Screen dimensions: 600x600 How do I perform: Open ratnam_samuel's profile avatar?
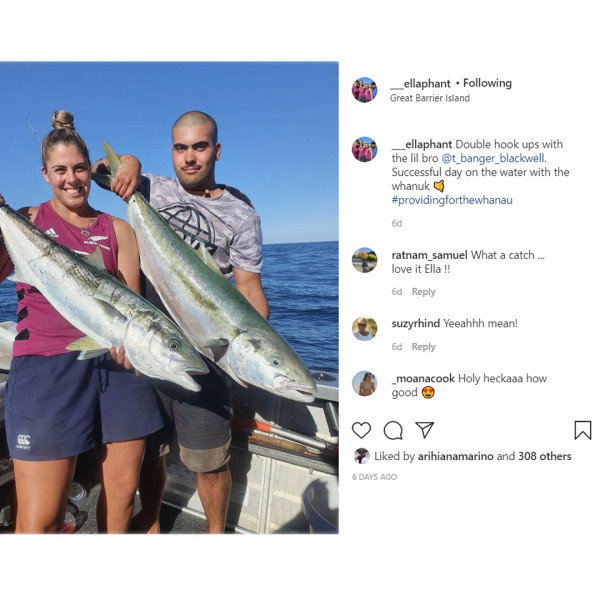point(364,260)
